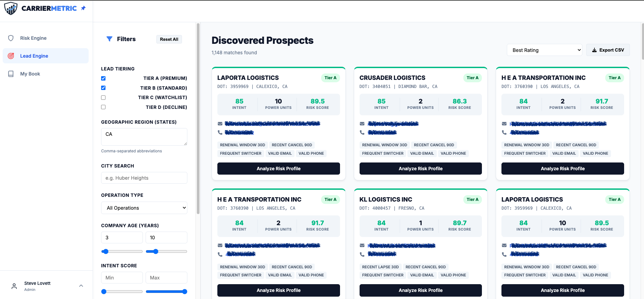Click the email icon on second-row LAPORTA LOGISTICS card

[x=504, y=245]
